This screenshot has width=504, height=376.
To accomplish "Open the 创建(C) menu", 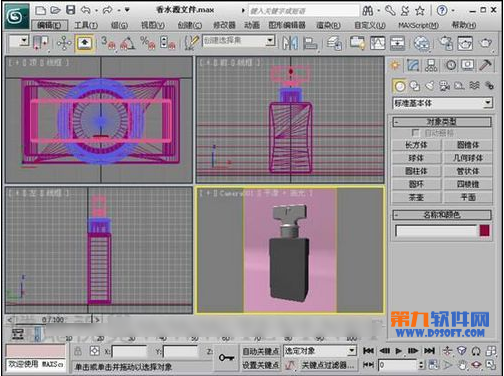I will 190,25.
